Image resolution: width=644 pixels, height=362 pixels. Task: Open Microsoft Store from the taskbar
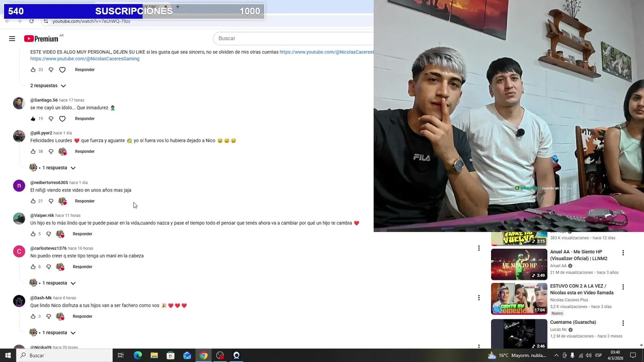click(x=171, y=355)
